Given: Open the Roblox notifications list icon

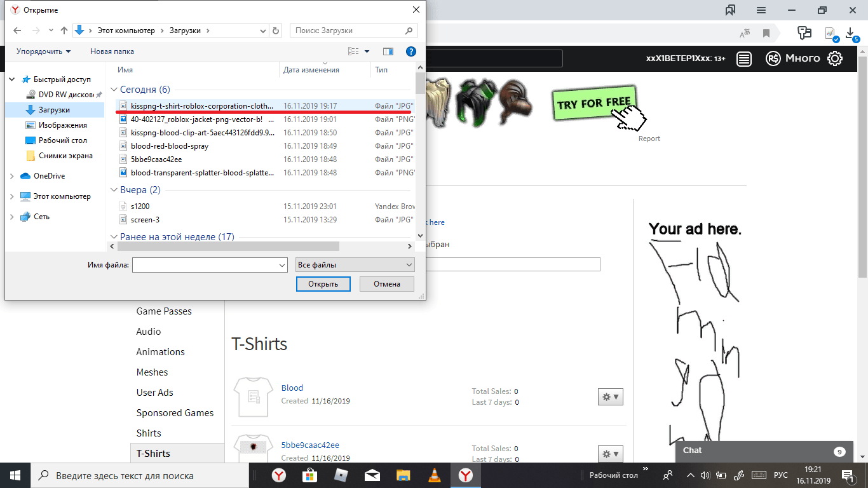Looking at the screenshot, I should [x=744, y=58].
